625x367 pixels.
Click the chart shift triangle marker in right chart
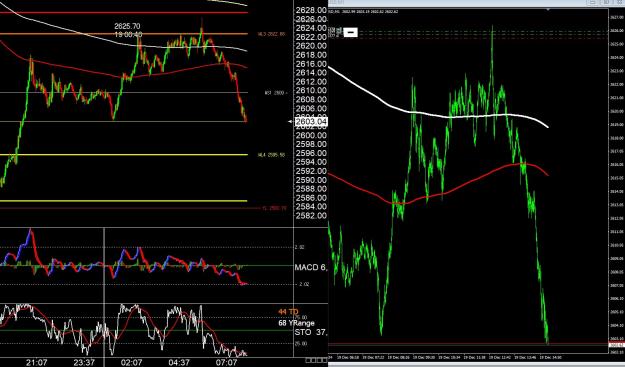pyautogui.click(x=549, y=9)
